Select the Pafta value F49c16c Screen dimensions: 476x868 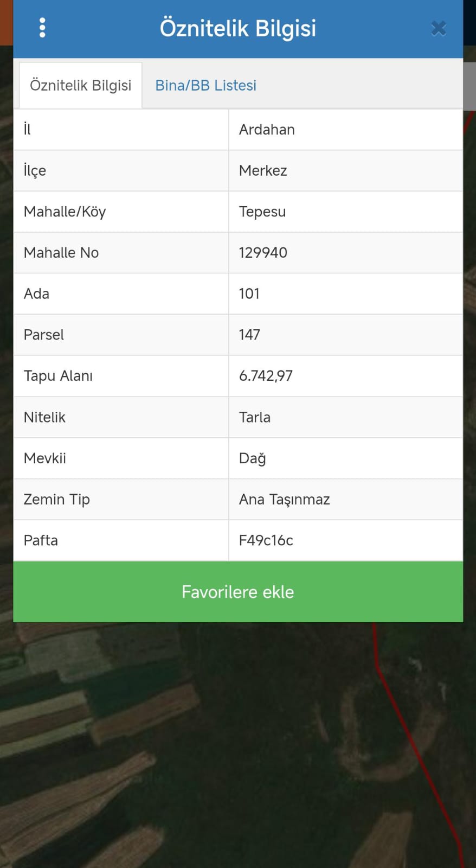point(266,540)
